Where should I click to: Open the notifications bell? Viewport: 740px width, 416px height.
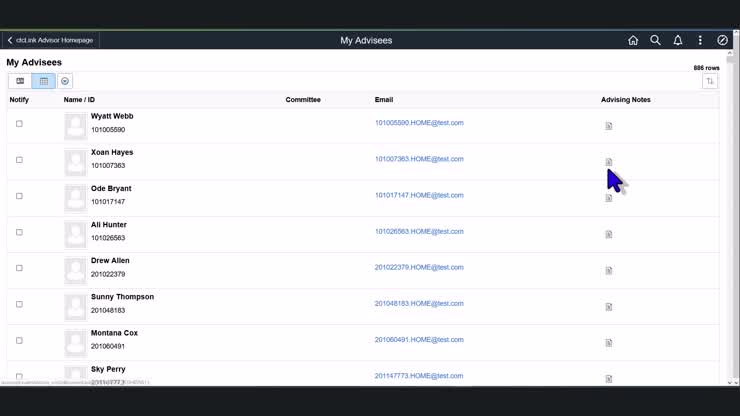pyautogui.click(x=678, y=41)
